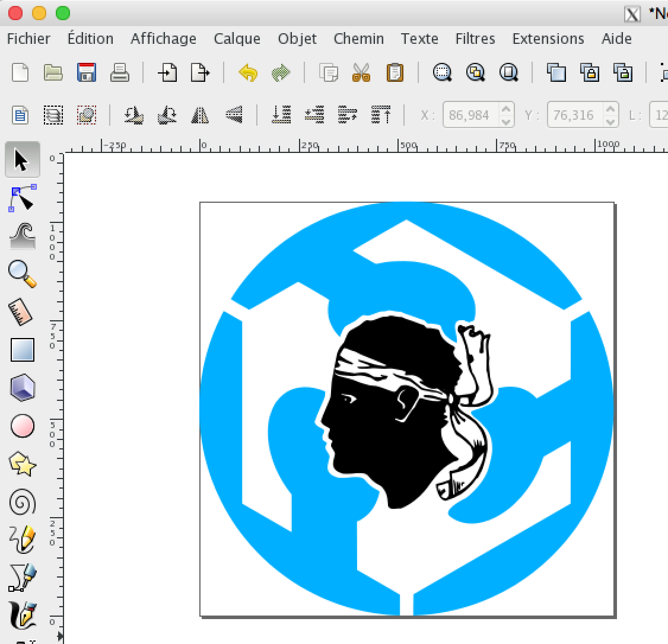668x644 pixels.
Task: Click the Import icon
Action: coord(167,72)
